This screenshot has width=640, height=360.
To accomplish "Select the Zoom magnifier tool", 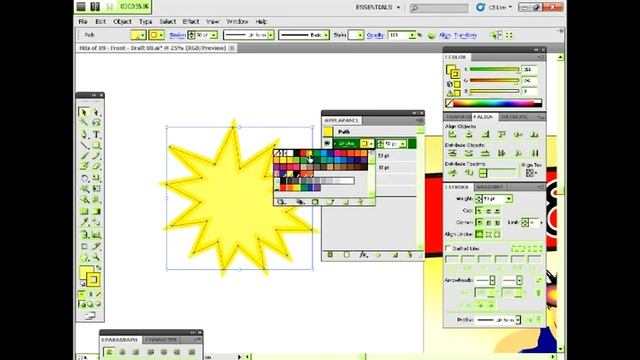I will (96, 258).
